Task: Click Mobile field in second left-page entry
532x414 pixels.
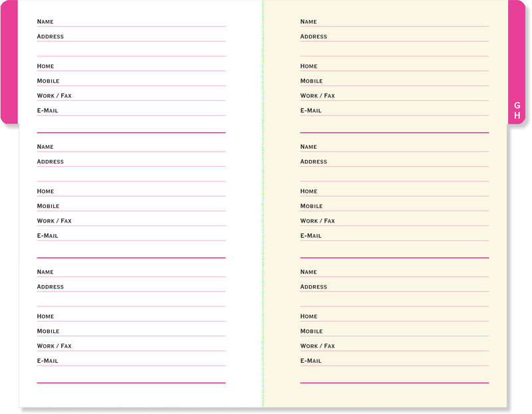Action: point(140,206)
